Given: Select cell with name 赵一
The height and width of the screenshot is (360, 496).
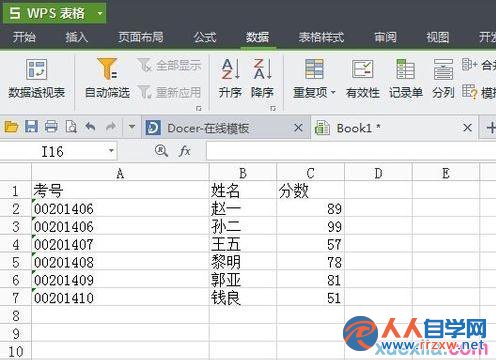Looking at the screenshot, I should 243,209.
